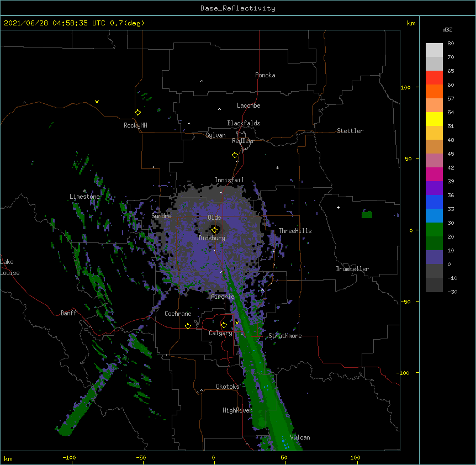This screenshot has width=476, height=465.
Task: Click the Lake Louise label
Action: [x=10, y=267]
